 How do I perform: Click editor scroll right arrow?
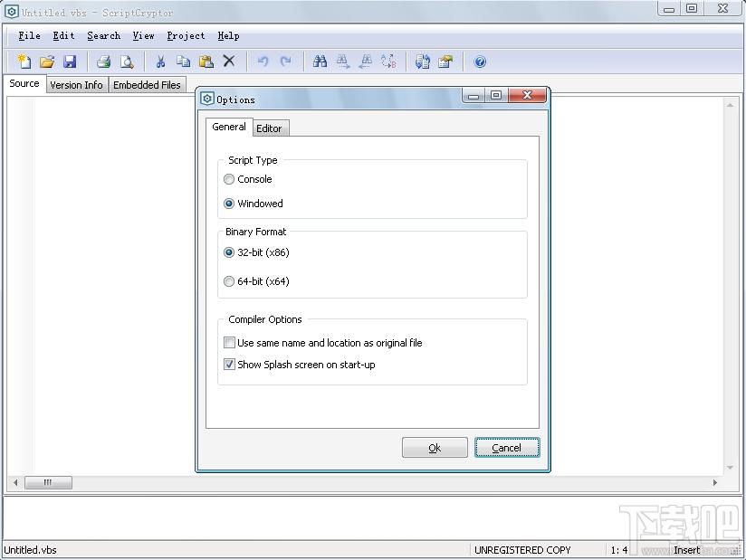tap(715, 482)
